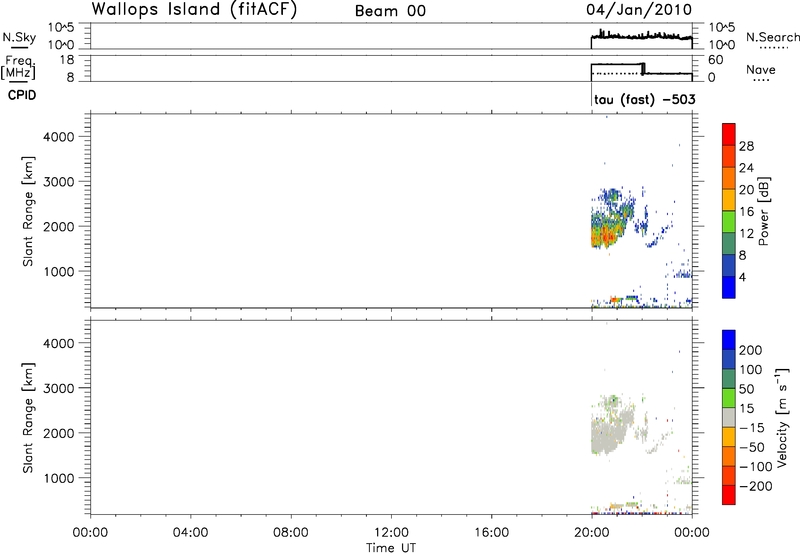This screenshot has height=554, width=800.
Task: Select the "N.Search" legend label
Action: point(772,37)
